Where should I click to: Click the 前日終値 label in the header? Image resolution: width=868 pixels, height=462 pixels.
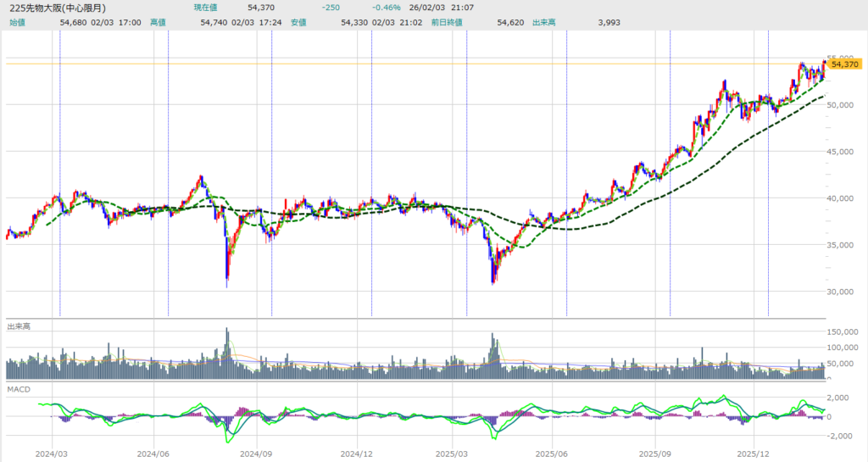click(447, 22)
